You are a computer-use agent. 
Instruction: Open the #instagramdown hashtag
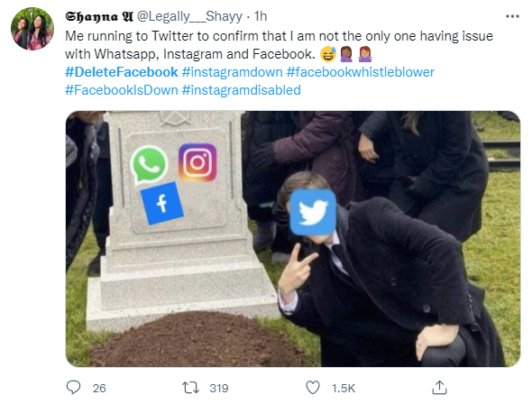(232, 72)
